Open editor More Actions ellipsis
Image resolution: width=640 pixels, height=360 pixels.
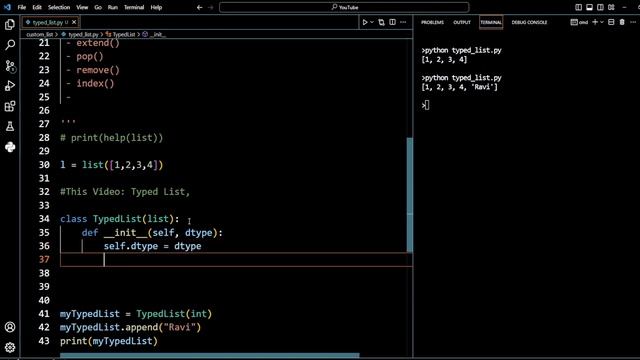[x=403, y=22]
